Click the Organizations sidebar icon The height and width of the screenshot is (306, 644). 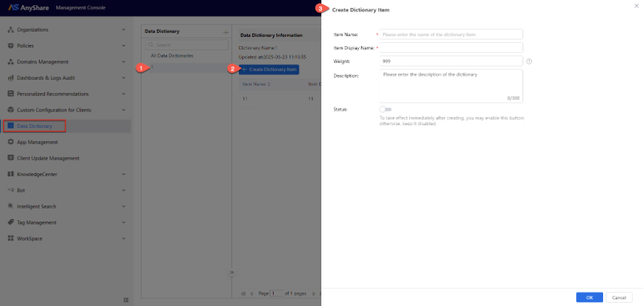[11, 30]
